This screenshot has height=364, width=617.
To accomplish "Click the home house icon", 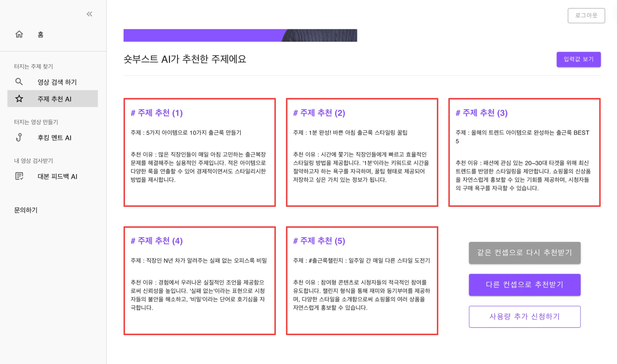I will tap(19, 34).
